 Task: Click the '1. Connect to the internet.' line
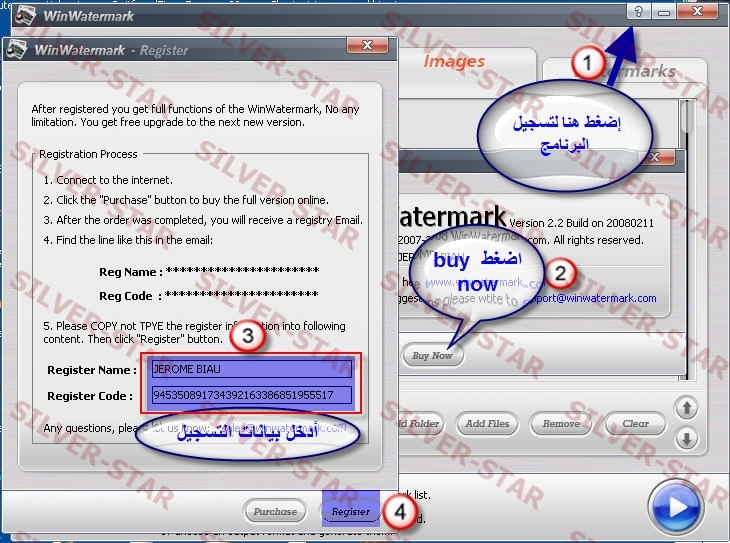coord(108,180)
